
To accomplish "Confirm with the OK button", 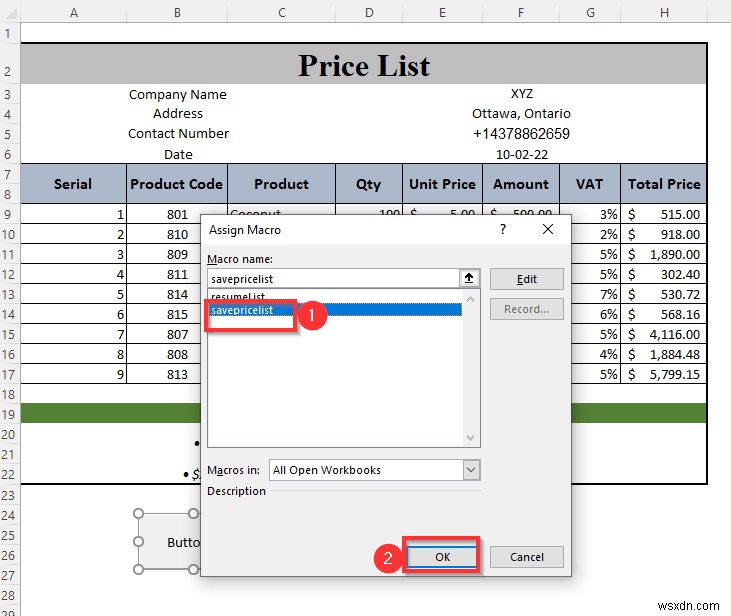I will pyautogui.click(x=442, y=557).
